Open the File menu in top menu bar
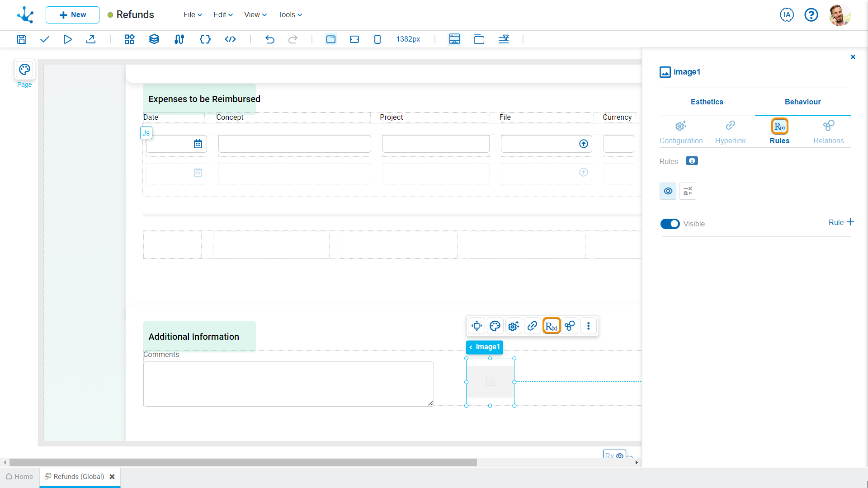 point(190,15)
